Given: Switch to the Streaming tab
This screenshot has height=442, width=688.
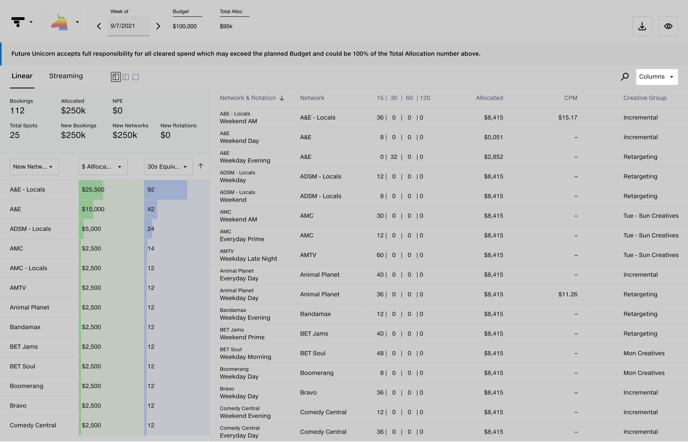Looking at the screenshot, I should [x=66, y=76].
